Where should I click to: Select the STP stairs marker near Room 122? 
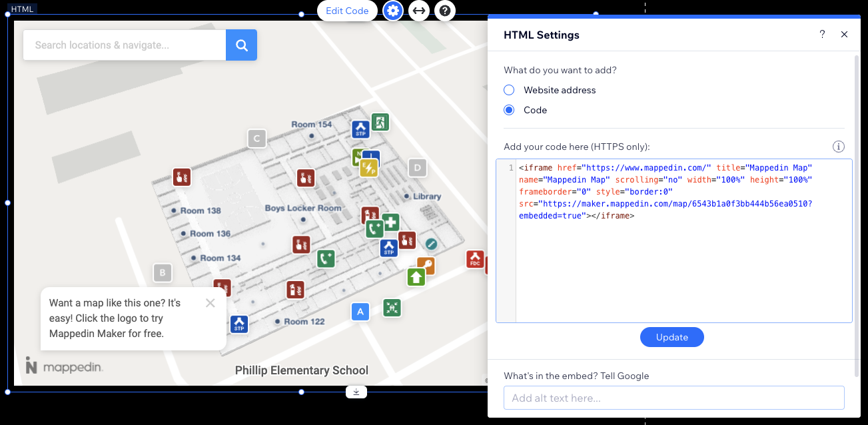[x=238, y=324]
